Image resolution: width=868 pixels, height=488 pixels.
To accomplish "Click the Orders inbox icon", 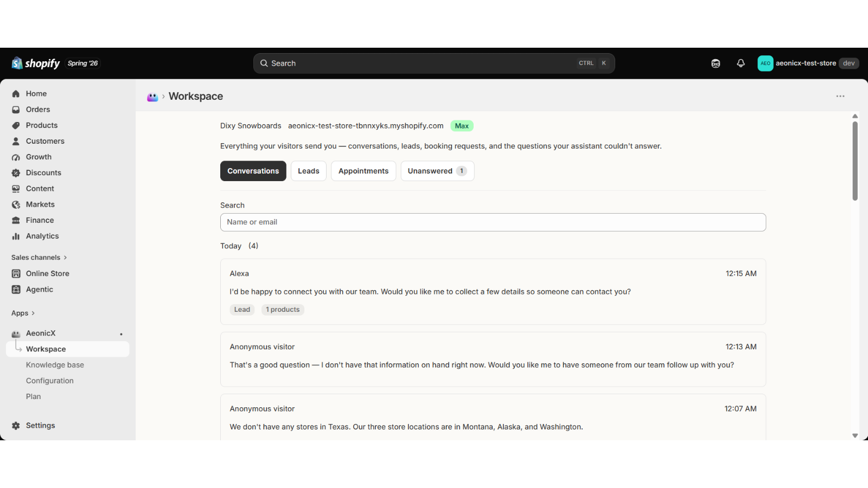I will [16, 110].
